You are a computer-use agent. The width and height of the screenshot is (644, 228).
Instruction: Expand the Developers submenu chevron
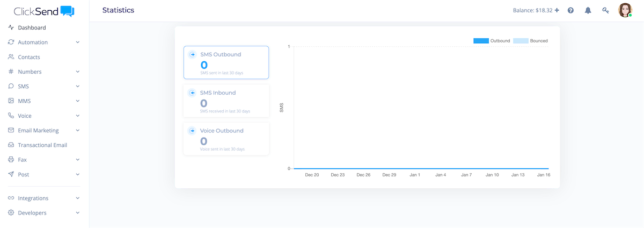[78, 213]
